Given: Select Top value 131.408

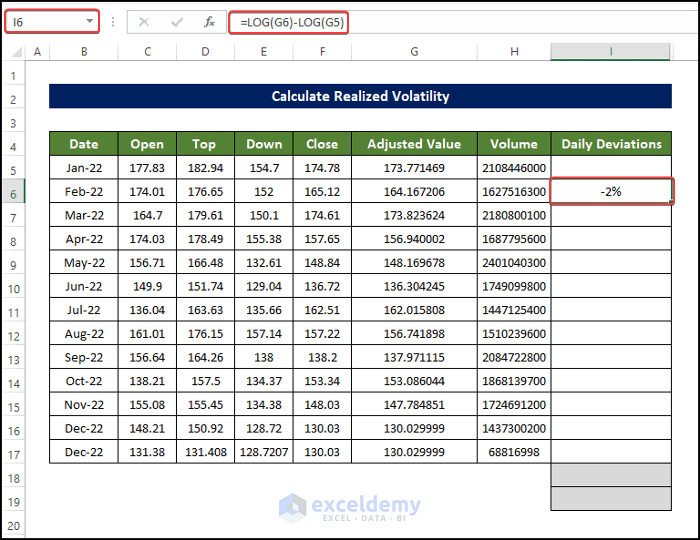Looking at the screenshot, I should click(x=205, y=452).
